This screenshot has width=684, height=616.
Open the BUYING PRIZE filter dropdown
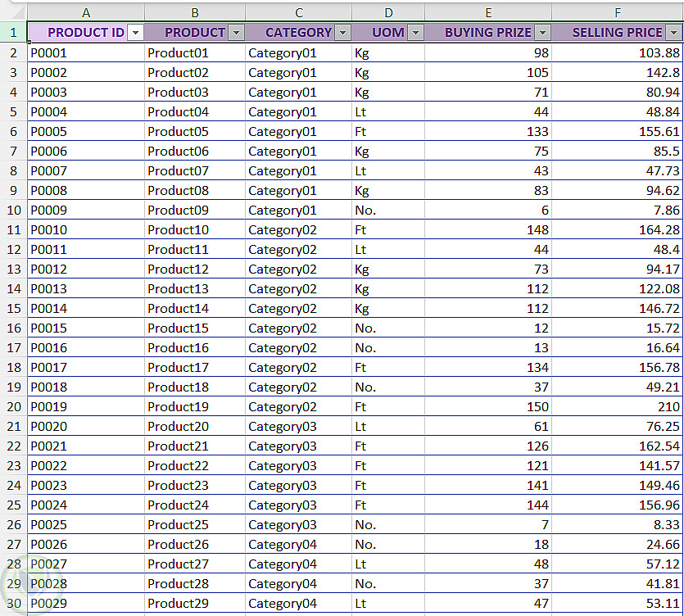coord(542,33)
